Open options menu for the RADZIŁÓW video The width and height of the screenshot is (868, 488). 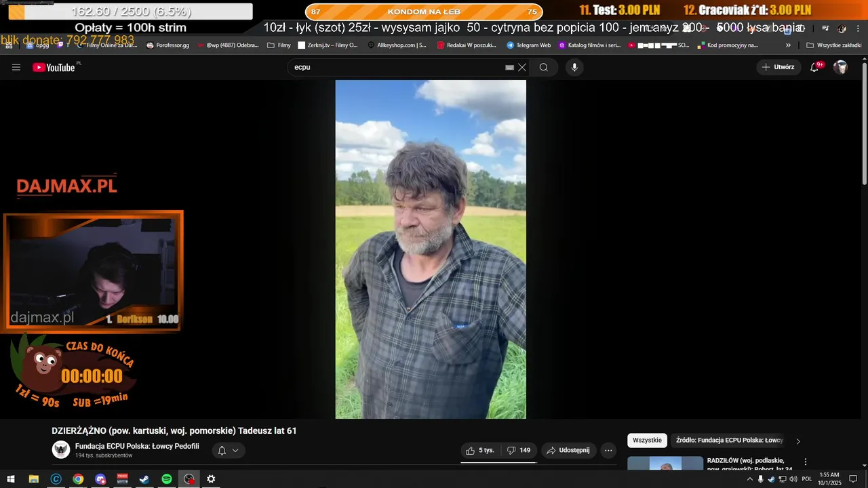(806, 462)
